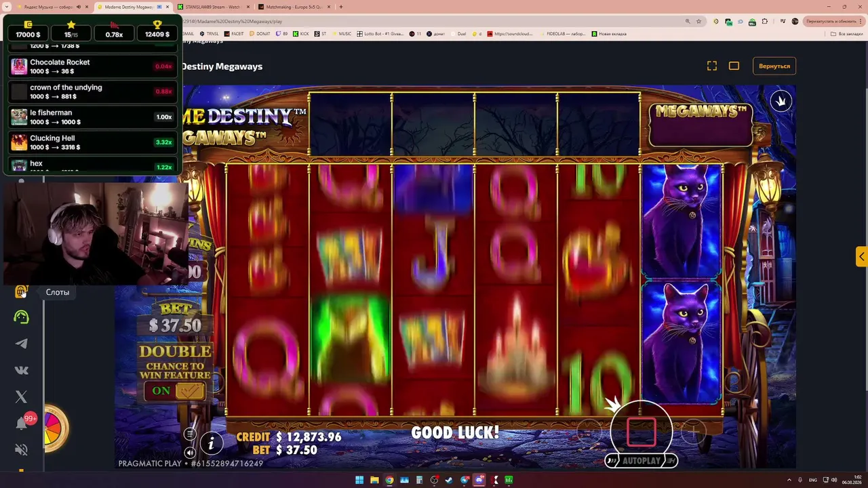Click the browser address bar
This screenshot has width=868, height=488.
[x=434, y=21]
